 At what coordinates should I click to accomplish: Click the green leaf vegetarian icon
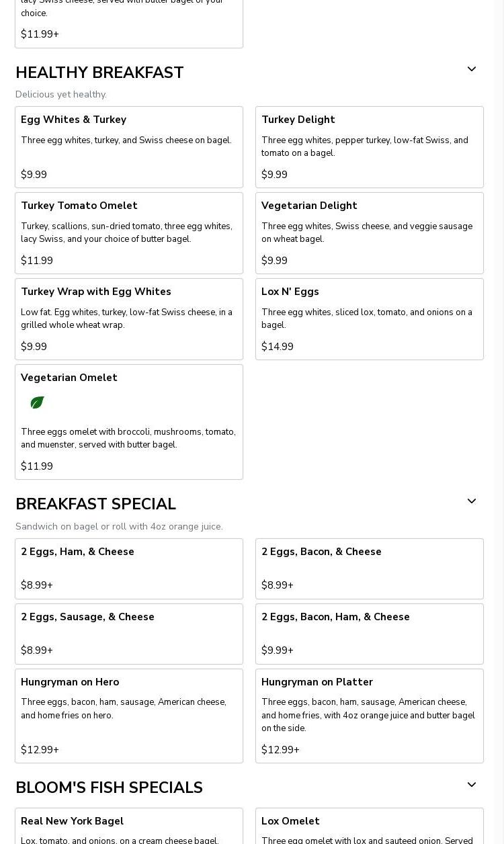point(37,403)
